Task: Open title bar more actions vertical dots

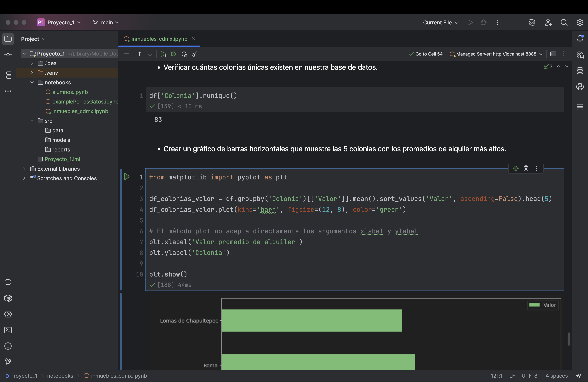Action: 497,22
